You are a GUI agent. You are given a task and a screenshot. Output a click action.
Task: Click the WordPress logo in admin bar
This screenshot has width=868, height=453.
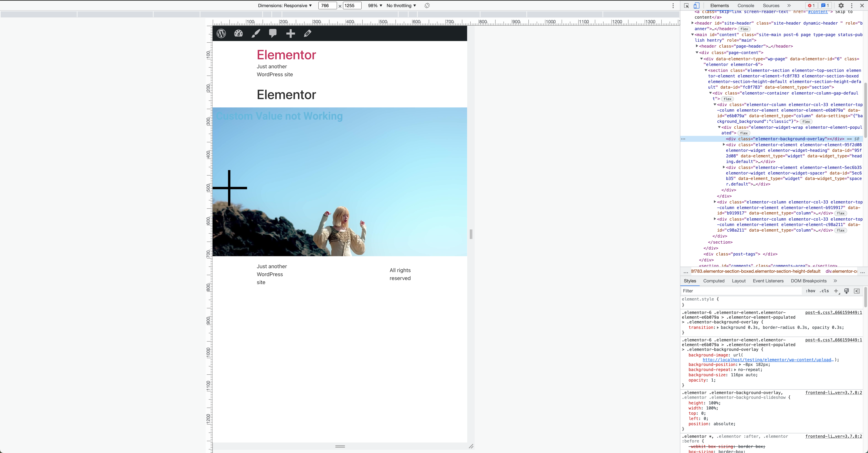click(221, 33)
